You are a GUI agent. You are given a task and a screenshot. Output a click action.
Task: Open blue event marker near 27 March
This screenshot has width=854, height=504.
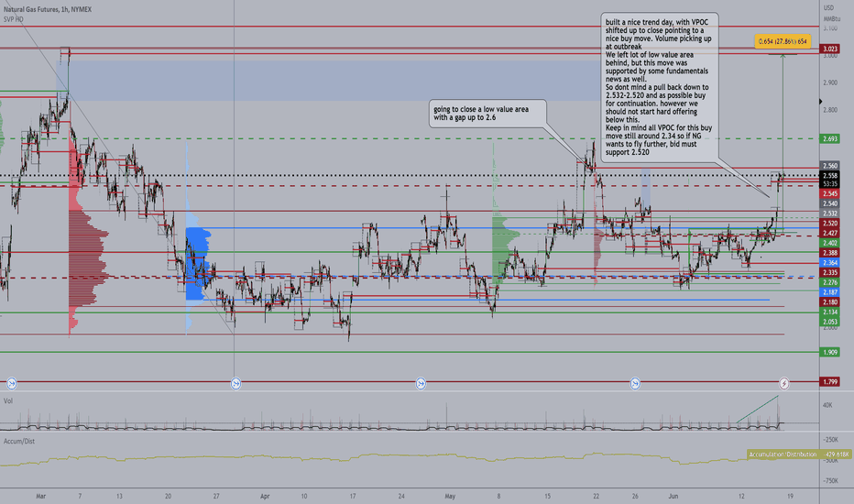tap(235, 384)
